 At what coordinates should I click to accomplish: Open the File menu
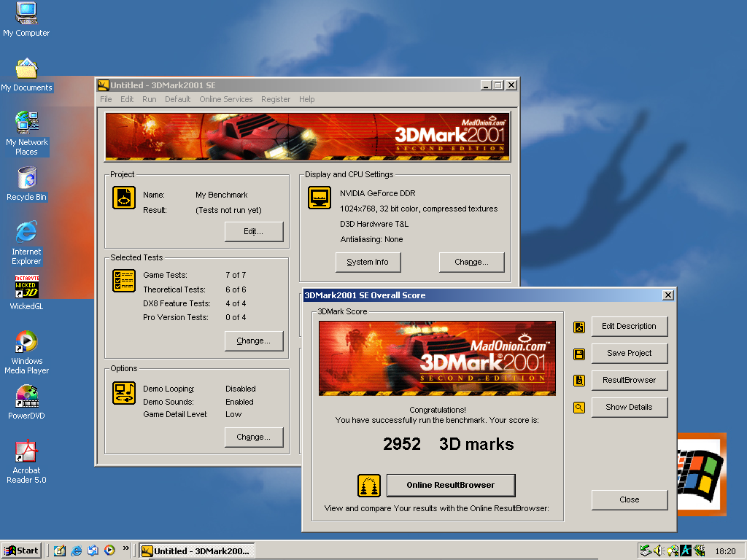[106, 99]
